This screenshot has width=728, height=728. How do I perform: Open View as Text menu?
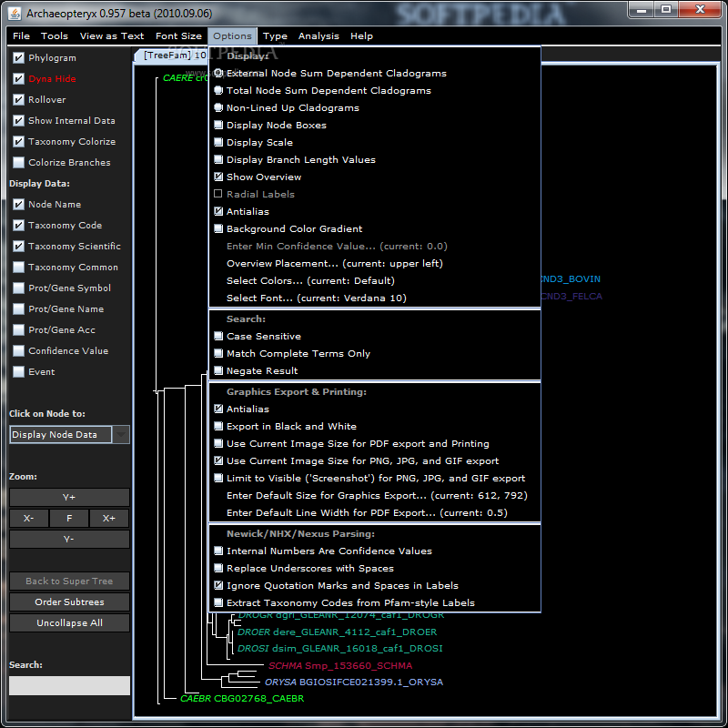[112, 35]
